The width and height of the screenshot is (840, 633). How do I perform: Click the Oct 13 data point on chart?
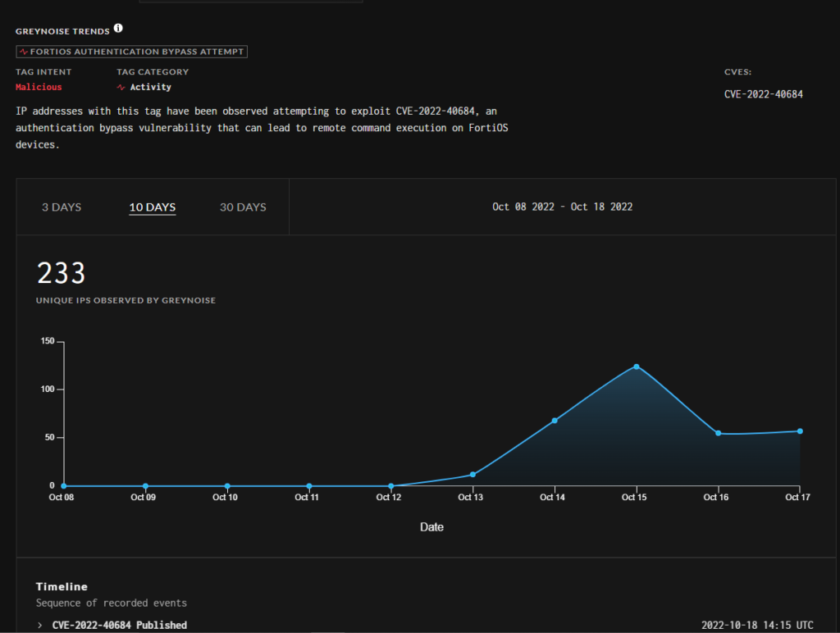click(x=472, y=475)
